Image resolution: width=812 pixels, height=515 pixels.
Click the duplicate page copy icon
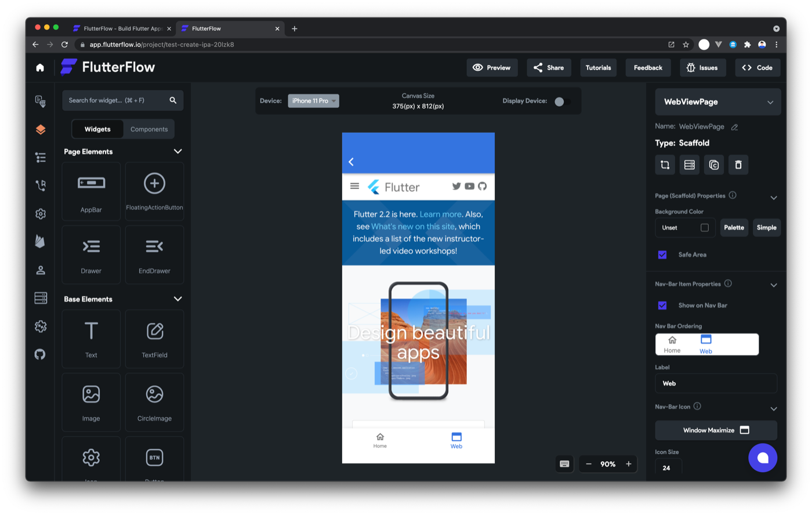(714, 165)
